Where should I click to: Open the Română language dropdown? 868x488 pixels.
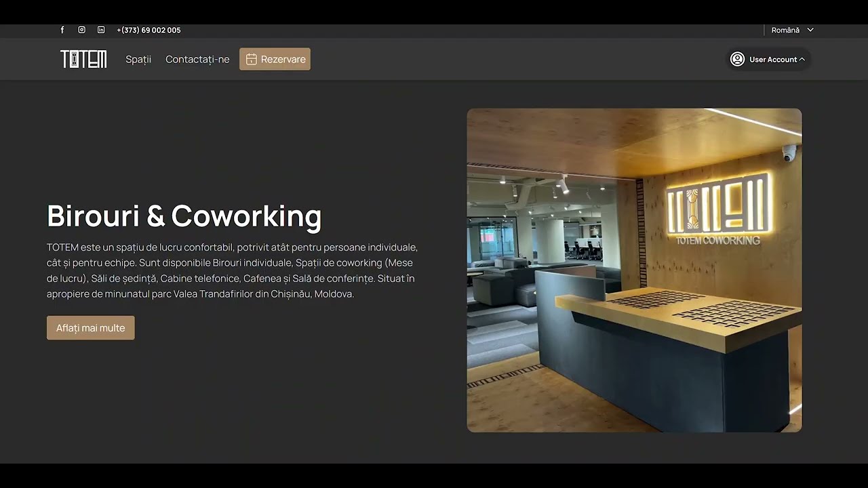pos(792,30)
